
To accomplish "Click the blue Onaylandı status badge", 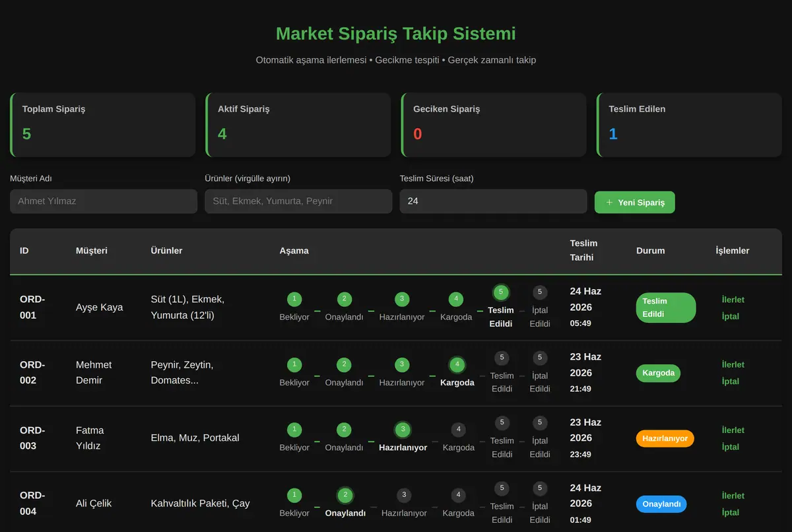I will 661,504.
